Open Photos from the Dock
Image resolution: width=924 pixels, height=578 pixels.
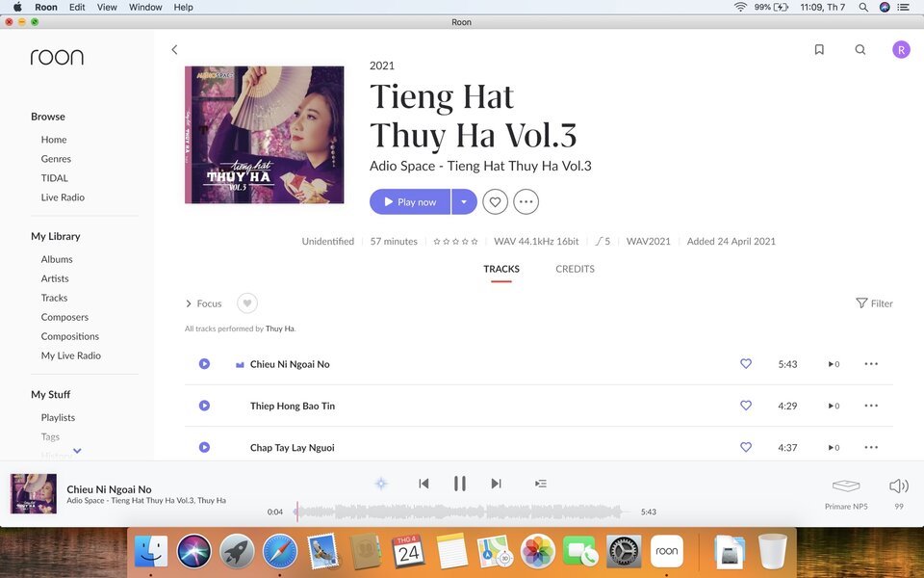click(537, 551)
